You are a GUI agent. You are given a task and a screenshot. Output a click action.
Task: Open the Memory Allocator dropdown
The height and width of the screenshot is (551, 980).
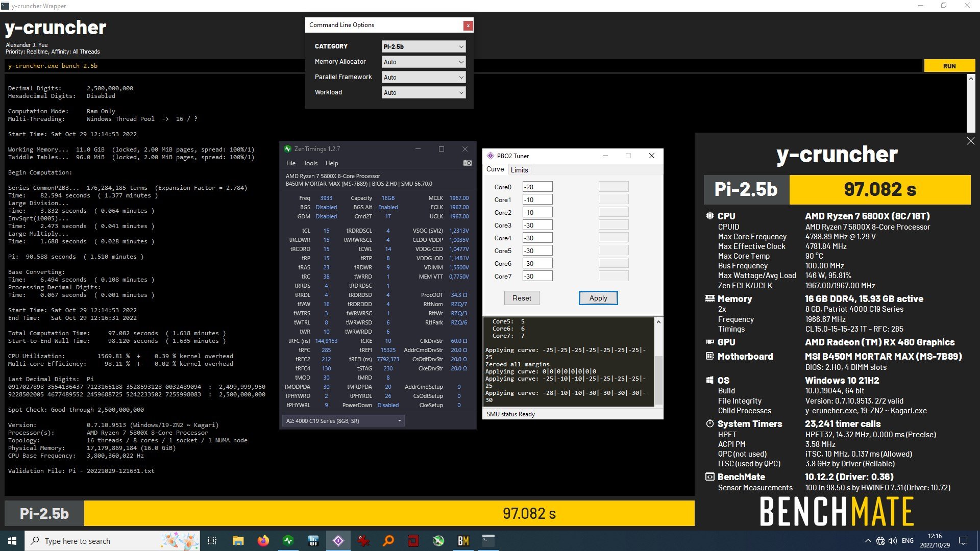[424, 62]
